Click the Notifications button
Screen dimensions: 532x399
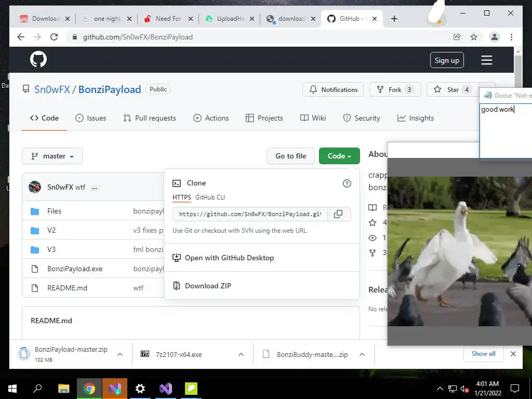point(333,89)
